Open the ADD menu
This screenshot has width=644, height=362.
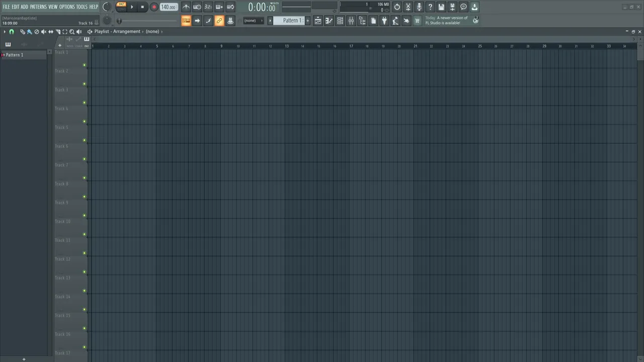24,7
